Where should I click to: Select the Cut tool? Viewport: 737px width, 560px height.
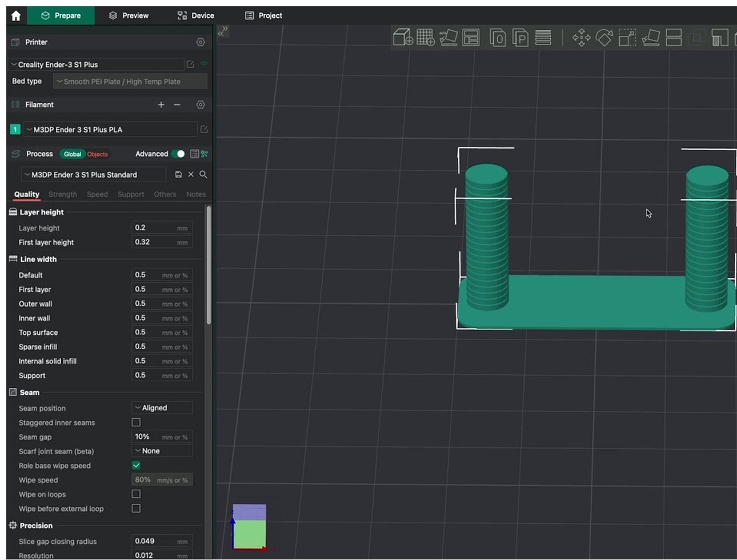tap(674, 38)
